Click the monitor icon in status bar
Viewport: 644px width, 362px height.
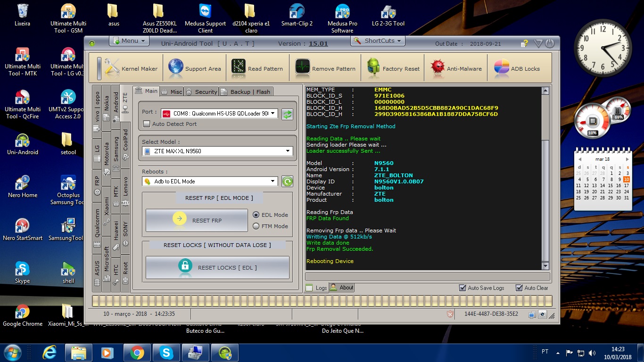532,314
